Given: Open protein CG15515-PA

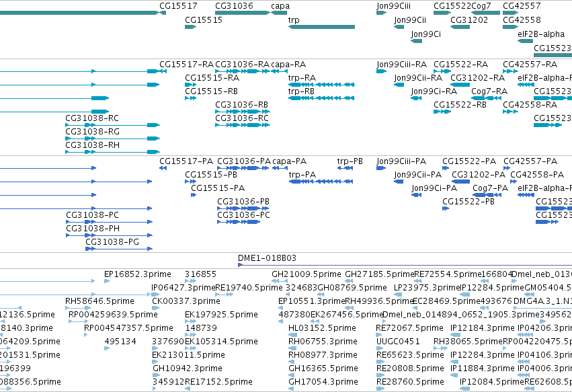Looking at the screenshot, I should [218, 188].
